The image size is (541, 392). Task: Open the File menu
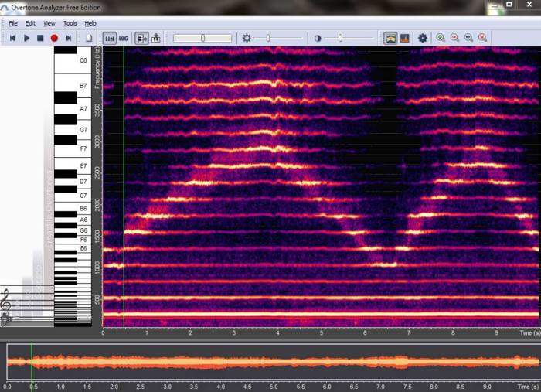coord(13,24)
